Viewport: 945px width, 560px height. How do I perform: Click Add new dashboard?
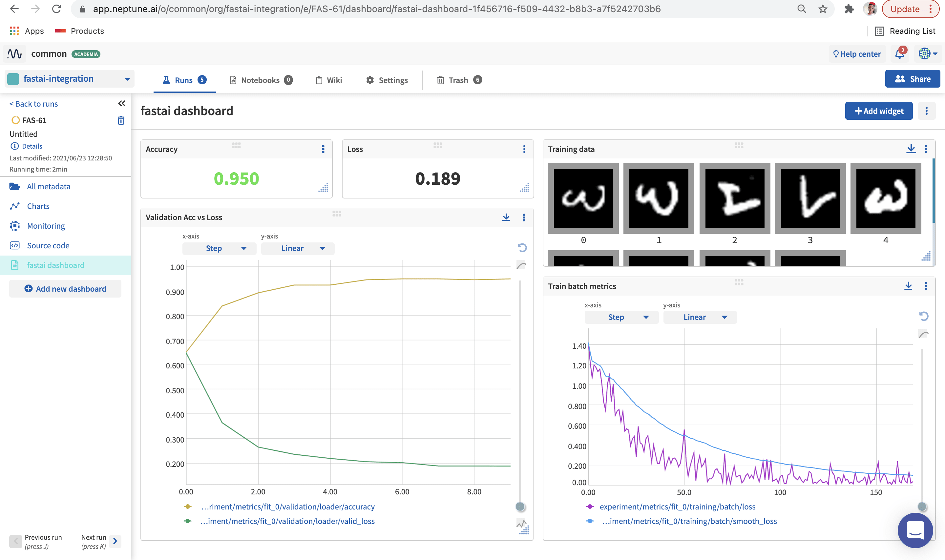tap(65, 289)
